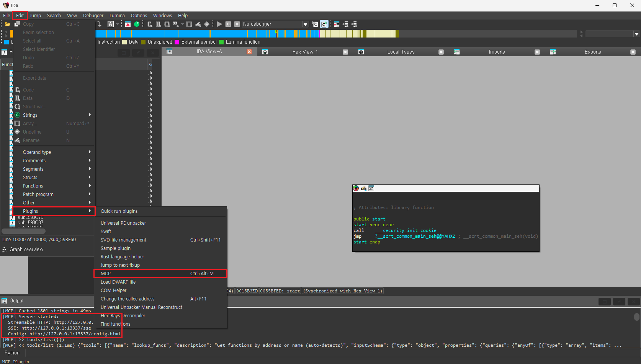The height and width of the screenshot is (364, 641).
Task: Click the group nodes icon in graph node
Action: coord(371,188)
